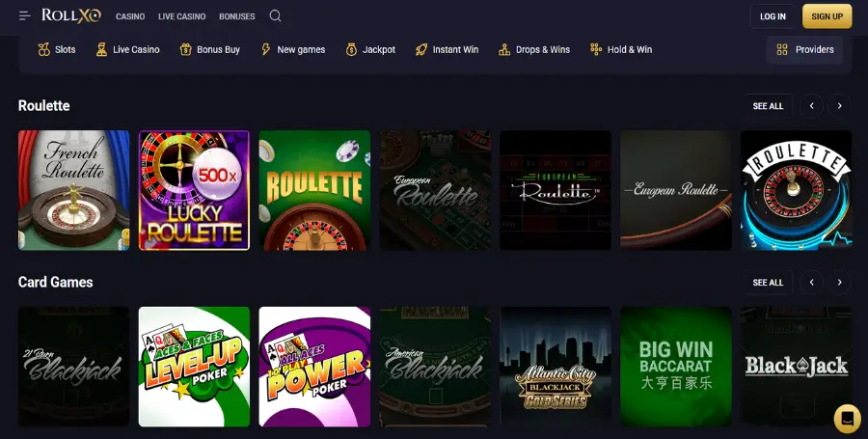Select the Instant Win category label

pyautogui.click(x=455, y=50)
